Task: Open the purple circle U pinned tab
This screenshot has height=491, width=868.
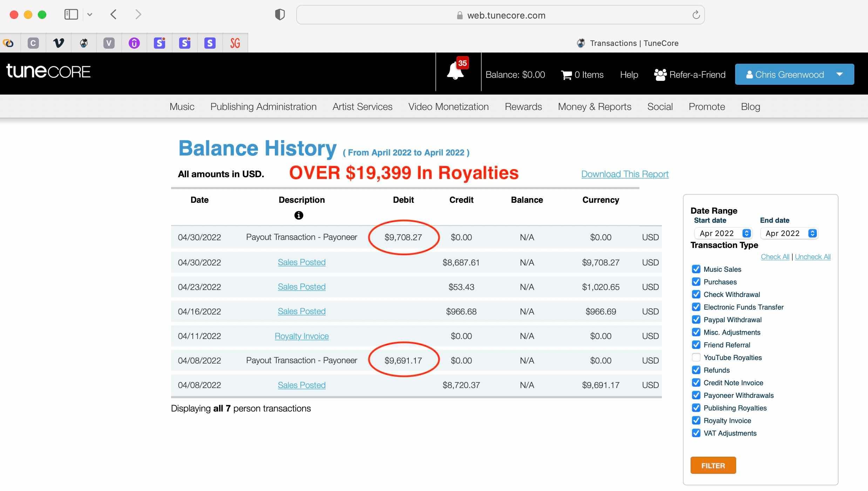Action: tap(134, 43)
